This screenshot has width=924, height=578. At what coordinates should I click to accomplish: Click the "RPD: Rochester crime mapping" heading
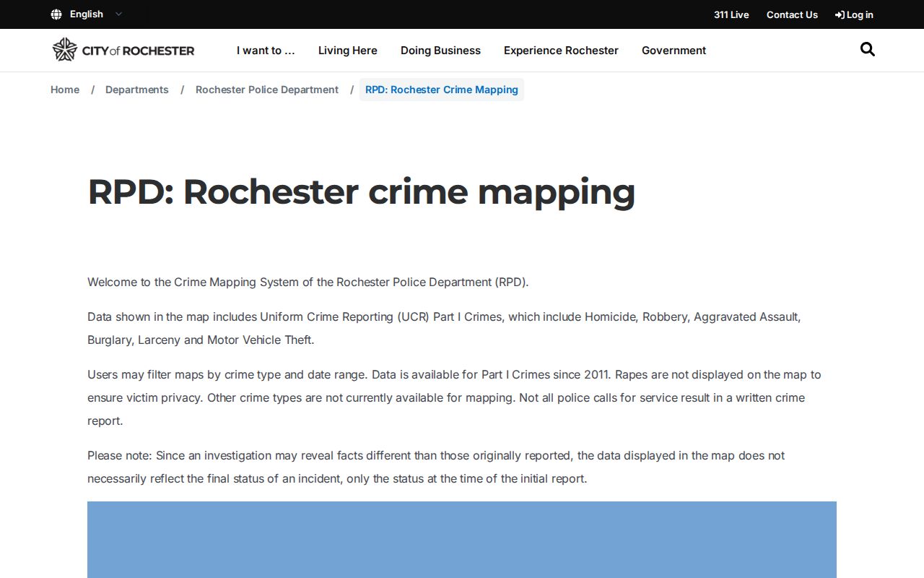pos(361,192)
